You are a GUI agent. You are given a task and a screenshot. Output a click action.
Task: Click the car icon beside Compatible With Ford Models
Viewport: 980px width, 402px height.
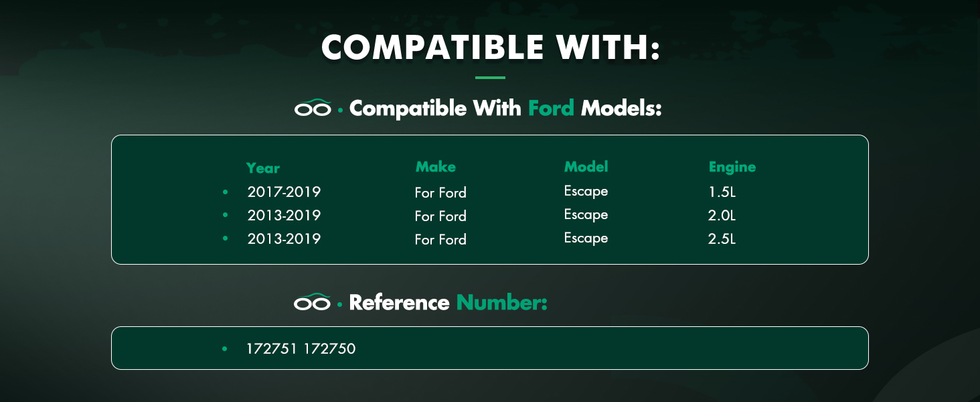(313, 108)
